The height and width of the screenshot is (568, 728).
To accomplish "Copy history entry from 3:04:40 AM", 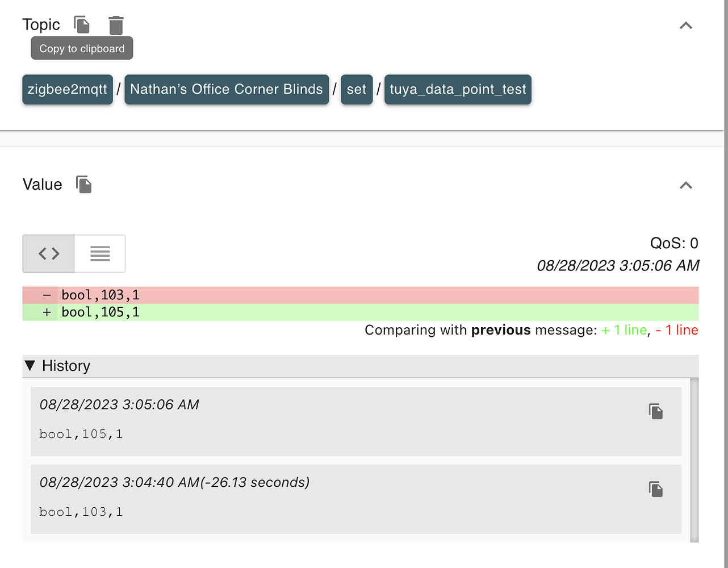I will pos(656,489).
